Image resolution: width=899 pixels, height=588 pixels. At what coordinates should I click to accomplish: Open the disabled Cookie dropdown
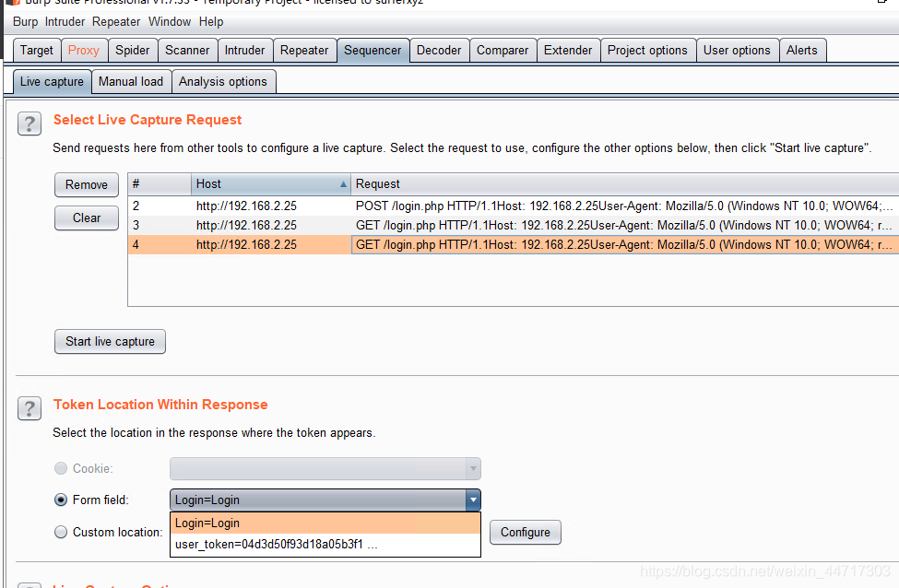(x=325, y=468)
